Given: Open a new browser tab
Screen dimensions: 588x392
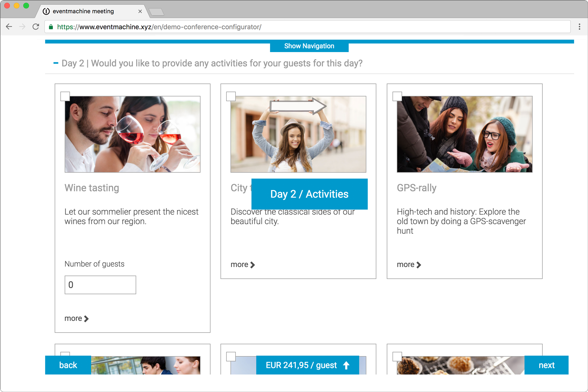Looking at the screenshot, I should (x=156, y=12).
